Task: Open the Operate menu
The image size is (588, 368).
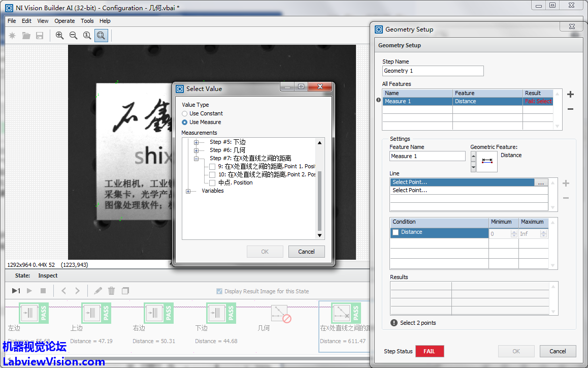Action: click(x=64, y=21)
